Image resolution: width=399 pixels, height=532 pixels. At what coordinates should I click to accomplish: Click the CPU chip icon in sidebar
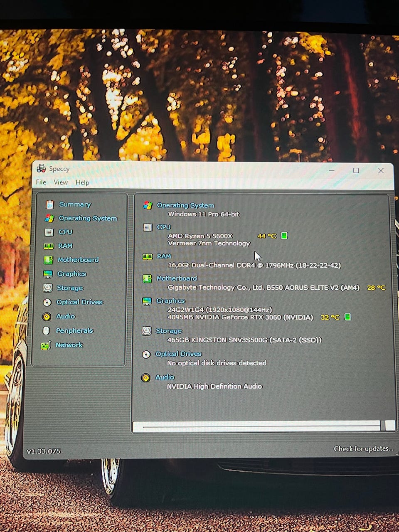(49, 232)
